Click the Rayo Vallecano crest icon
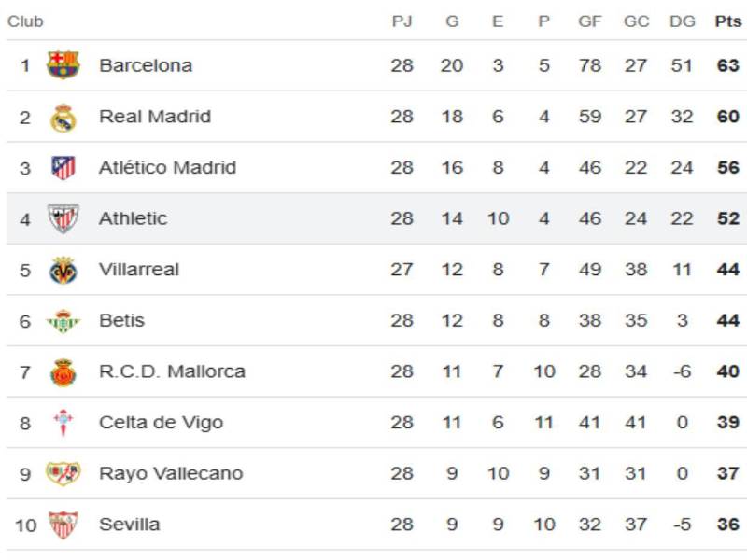The height and width of the screenshot is (560, 747). tap(63, 473)
